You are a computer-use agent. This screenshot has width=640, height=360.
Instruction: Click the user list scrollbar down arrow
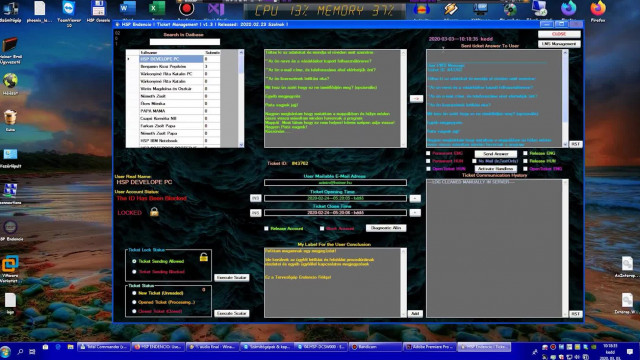pos(241,145)
